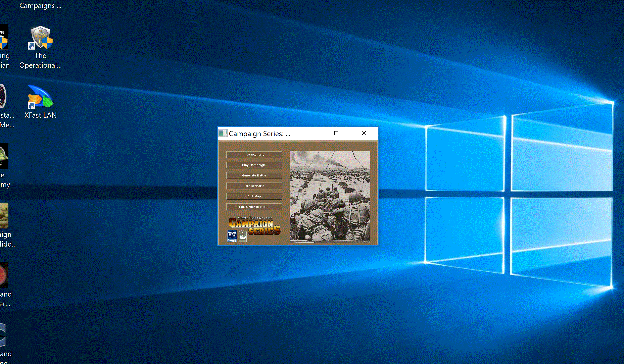Click the Matrix Games logo

click(x=232, y=236)
